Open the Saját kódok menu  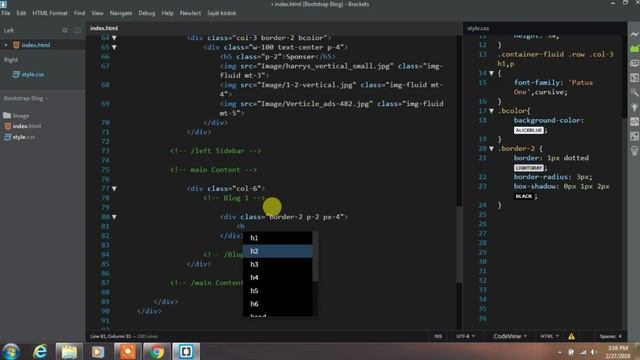221,13
